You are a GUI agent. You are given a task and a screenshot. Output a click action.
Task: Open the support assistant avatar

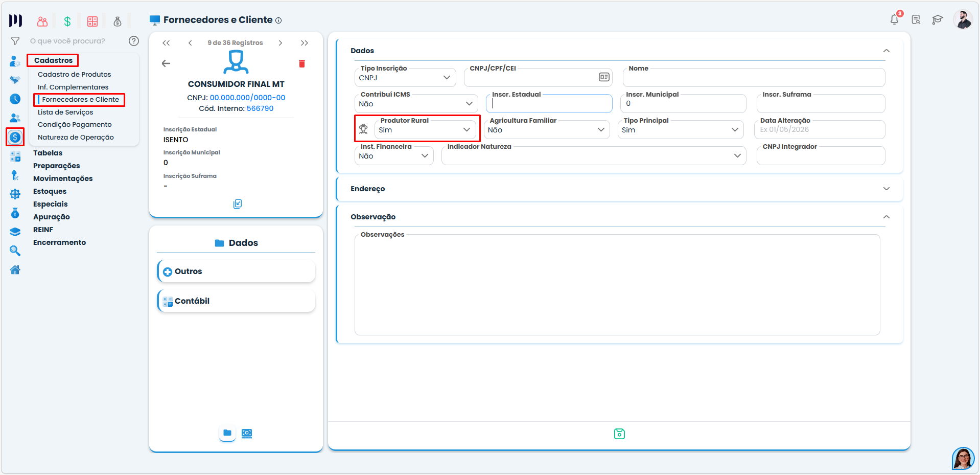pos(963,458)
